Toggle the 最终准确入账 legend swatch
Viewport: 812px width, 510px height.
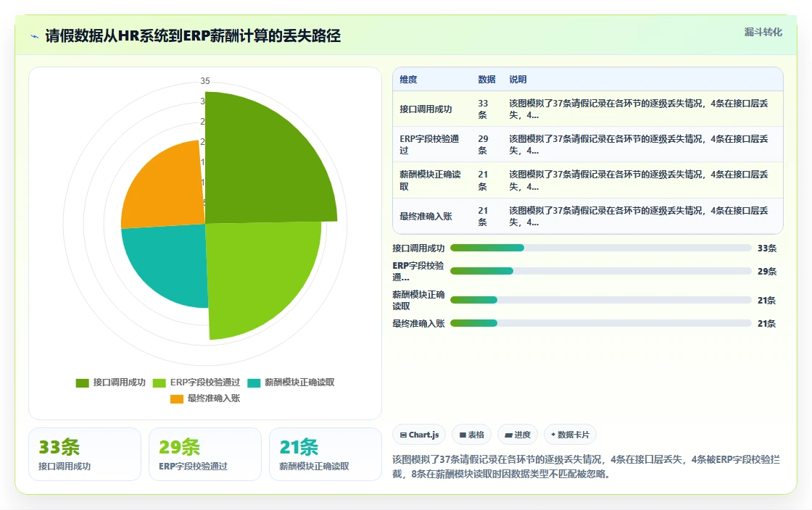pyautogui.click(x=177, y=398)
